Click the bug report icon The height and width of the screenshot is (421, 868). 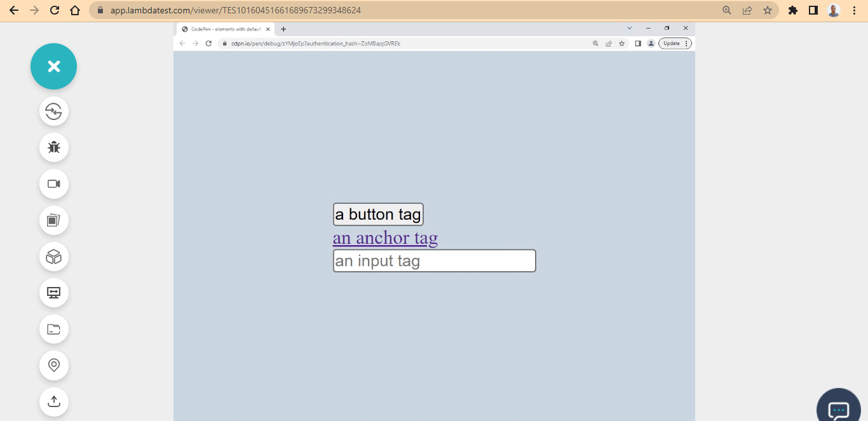[54, 147]
